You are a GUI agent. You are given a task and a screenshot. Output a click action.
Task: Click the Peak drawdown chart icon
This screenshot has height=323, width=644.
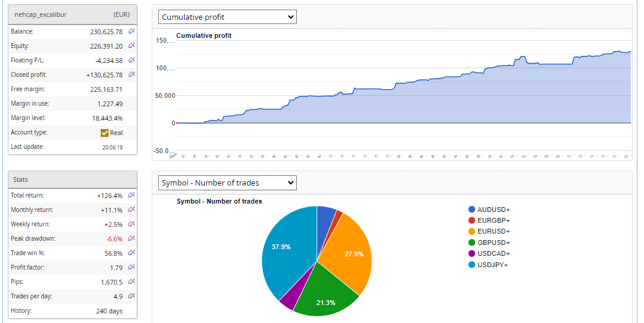(x=131, y=238)
